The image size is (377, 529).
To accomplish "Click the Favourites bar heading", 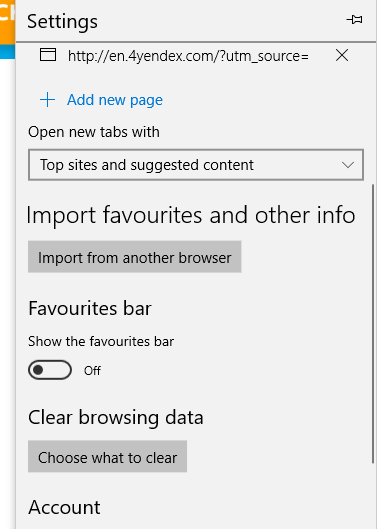I will click(x=90, y=308).
